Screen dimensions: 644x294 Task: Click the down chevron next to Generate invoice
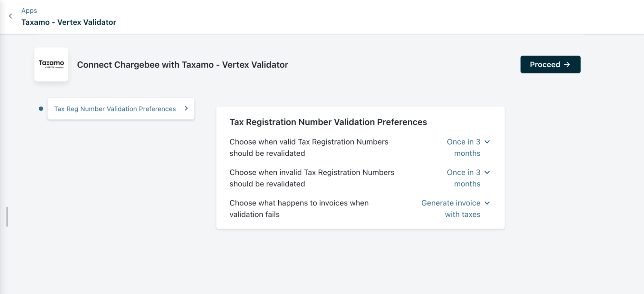[x=487, y=203]
